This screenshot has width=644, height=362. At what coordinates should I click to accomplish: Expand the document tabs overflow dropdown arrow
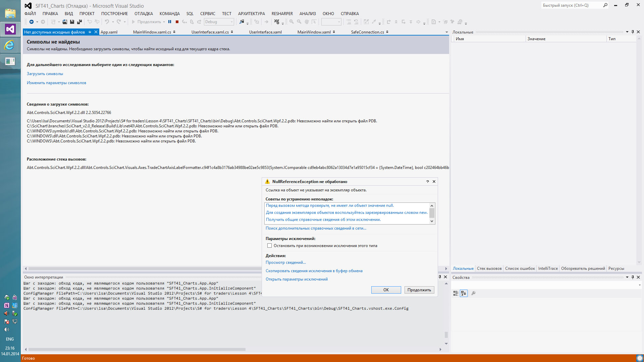pyautogui.click(x=446, y=32)
